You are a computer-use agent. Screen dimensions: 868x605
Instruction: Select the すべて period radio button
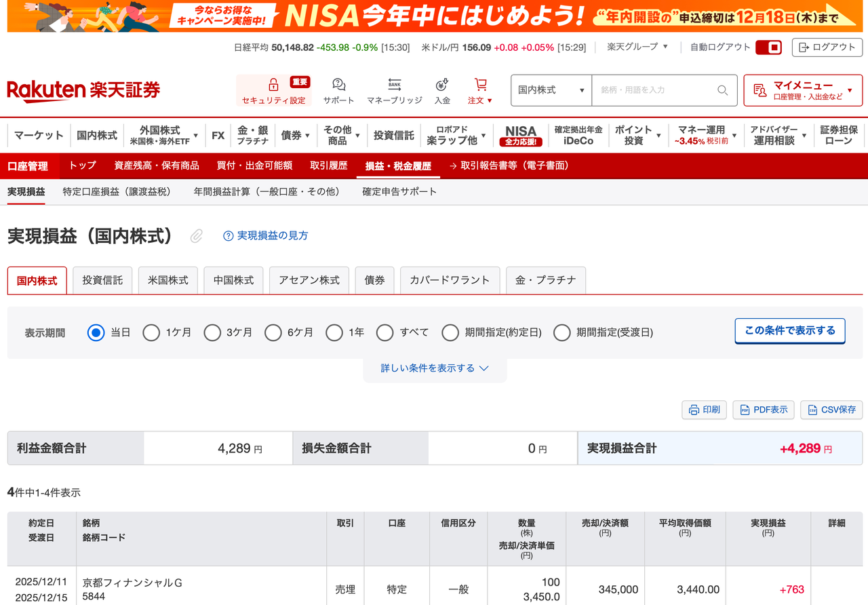[x=385, y=332]
